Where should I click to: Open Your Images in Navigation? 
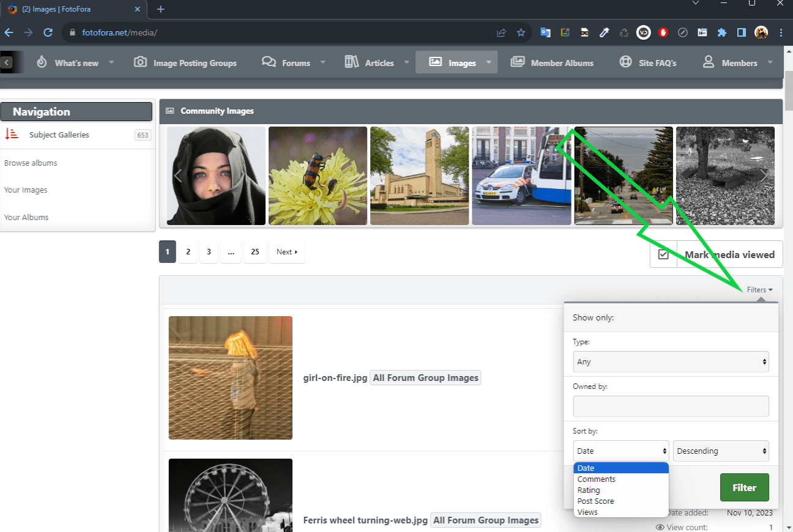pos(26,190)
